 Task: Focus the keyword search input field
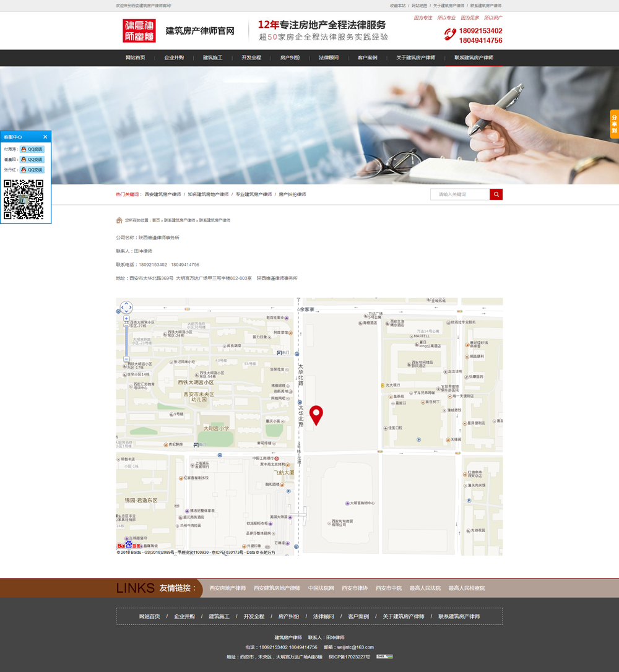coord(460,194)
